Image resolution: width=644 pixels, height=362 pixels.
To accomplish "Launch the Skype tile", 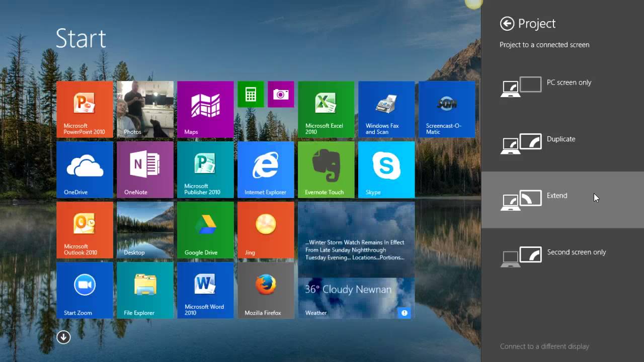I will tap(386, 169).
